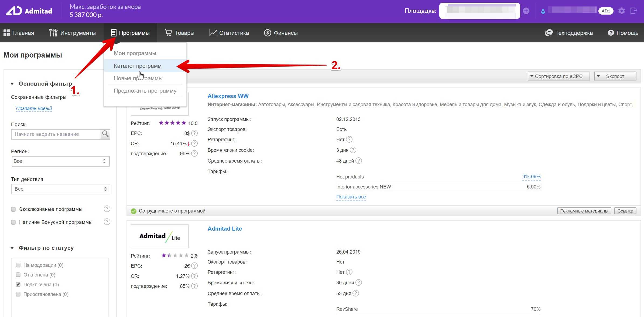644x317 pixels.
Task: Check the Приостановлена status filter
Action: 18,294
